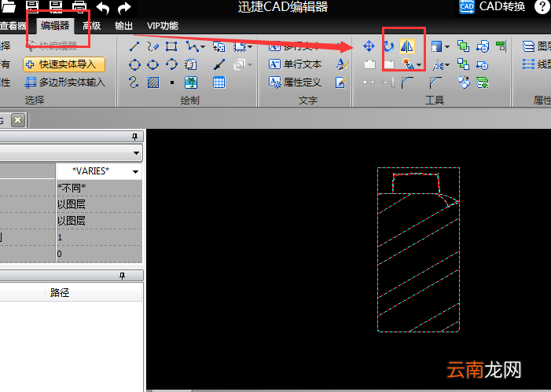
Task: Click the Undo arrow
Action: pos(103,8)
